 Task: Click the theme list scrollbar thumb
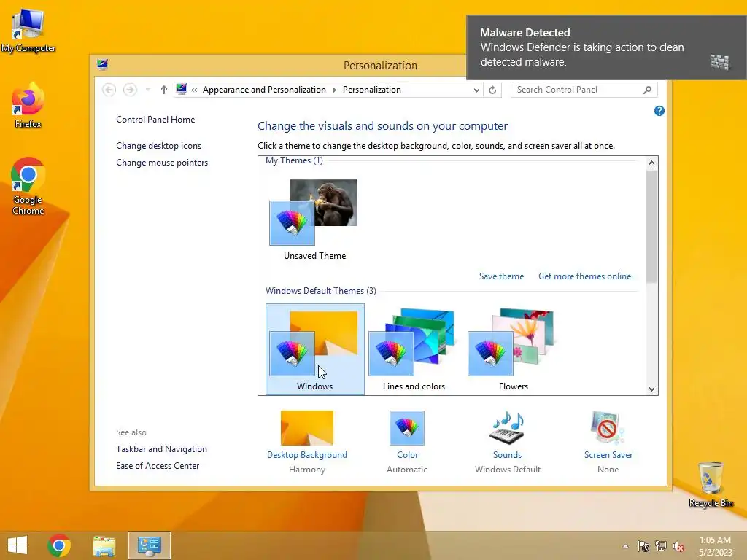651,226
